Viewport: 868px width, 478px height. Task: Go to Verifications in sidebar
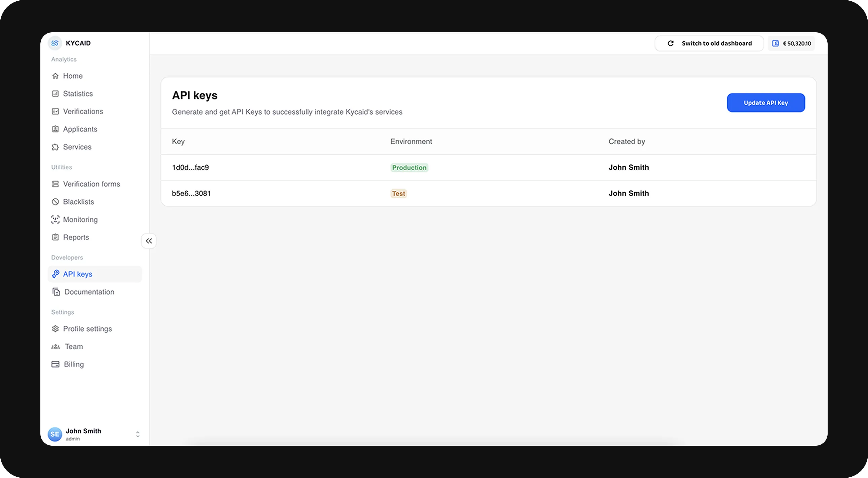coord(83,111)
